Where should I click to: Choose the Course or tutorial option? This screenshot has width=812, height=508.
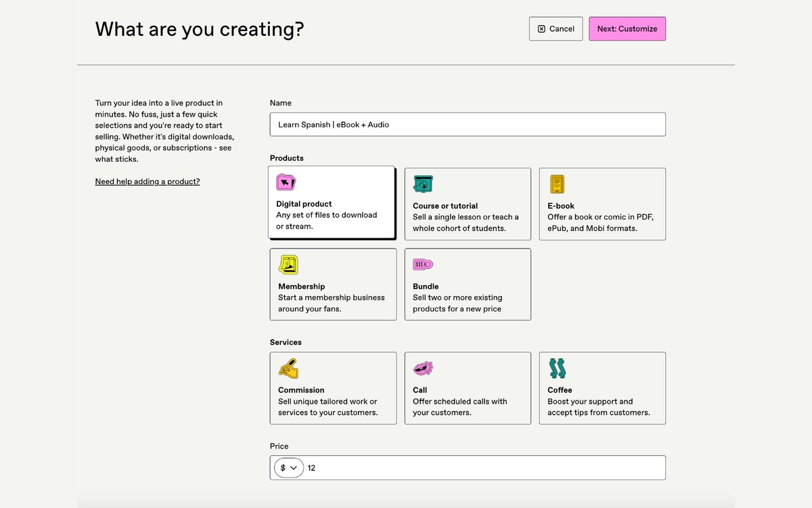[x=468, y=204]
